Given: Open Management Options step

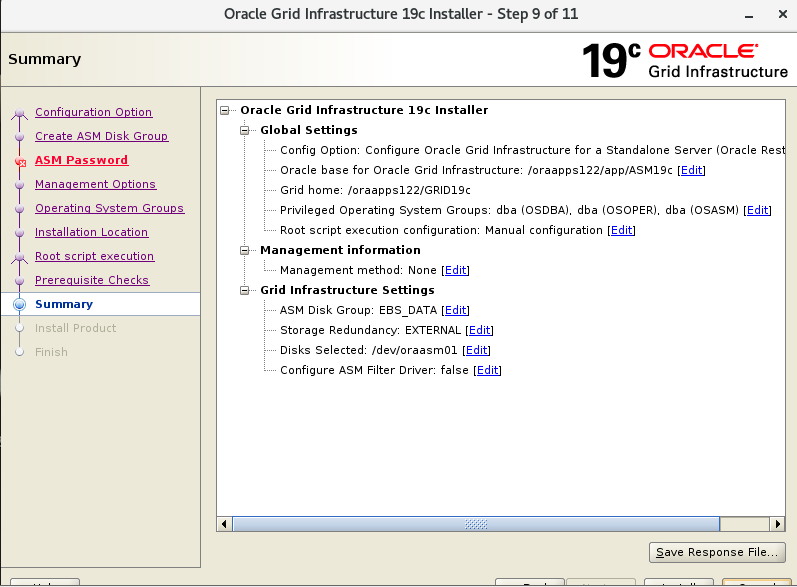Looking at the screenshot, I should pyautogui.click(x=96, y=183).
